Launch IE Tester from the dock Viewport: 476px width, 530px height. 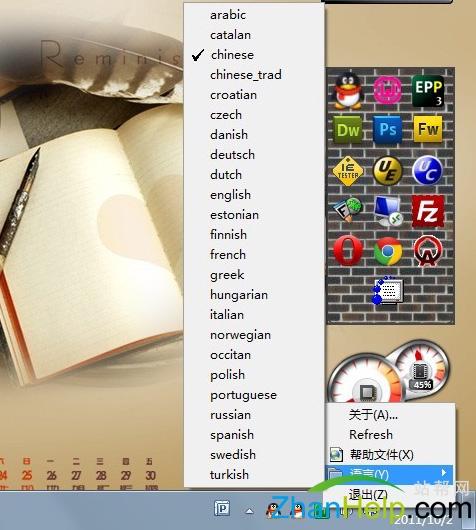pos(348,171)
